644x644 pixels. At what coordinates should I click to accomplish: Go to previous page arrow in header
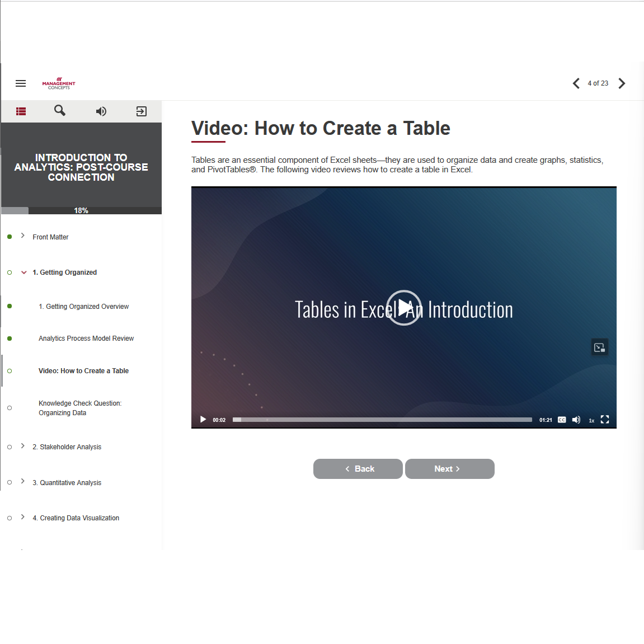[x=576, y=83]
